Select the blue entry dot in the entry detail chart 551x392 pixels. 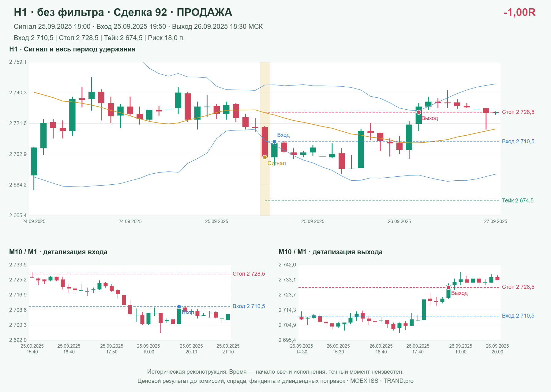(x=179, y=307)
